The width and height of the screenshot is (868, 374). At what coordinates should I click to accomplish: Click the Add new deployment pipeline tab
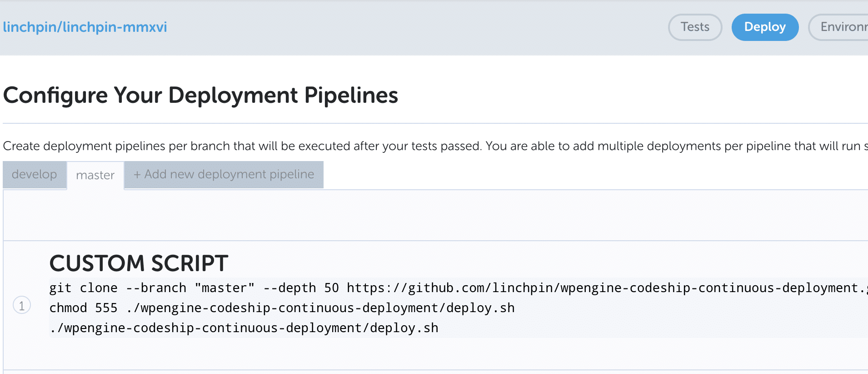click(x=224, y=175)
